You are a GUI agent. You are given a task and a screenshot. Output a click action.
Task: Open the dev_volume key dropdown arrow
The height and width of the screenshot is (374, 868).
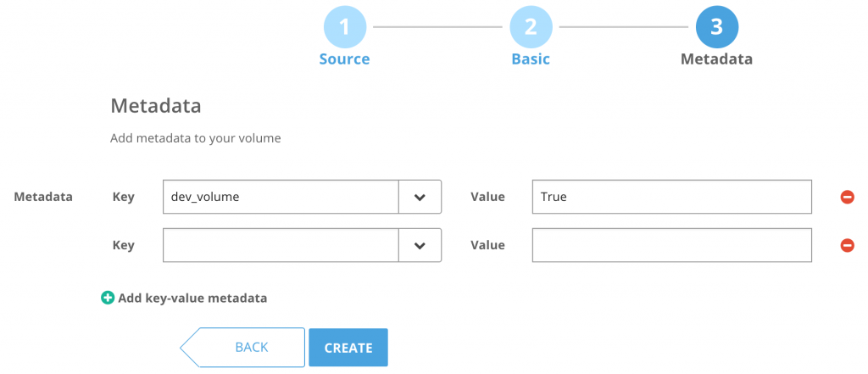tap(420, 197)
